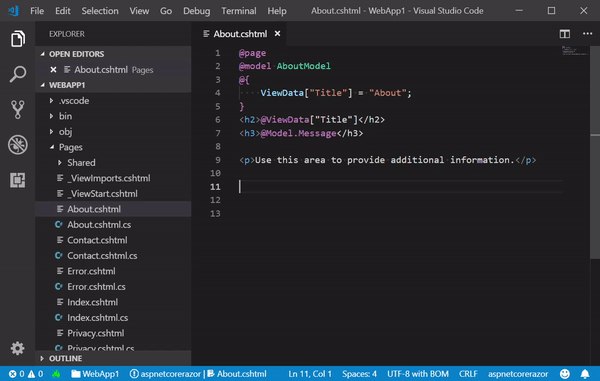Click the editor minimap preview
Image resolution: width=600 pixels, height=381 pixels.
(x=574, y=50)
